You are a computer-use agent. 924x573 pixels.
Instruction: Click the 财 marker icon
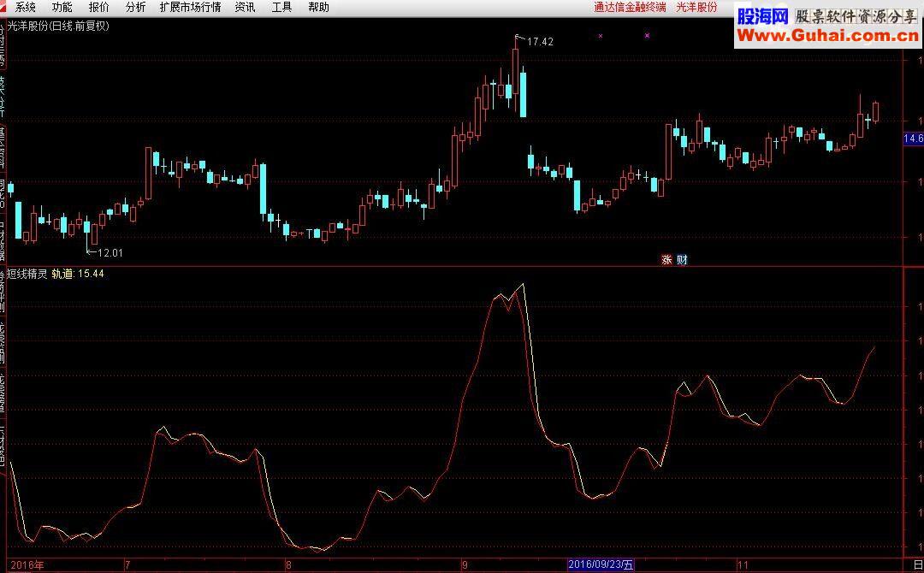pyautogui.click(x=682, y=260)
